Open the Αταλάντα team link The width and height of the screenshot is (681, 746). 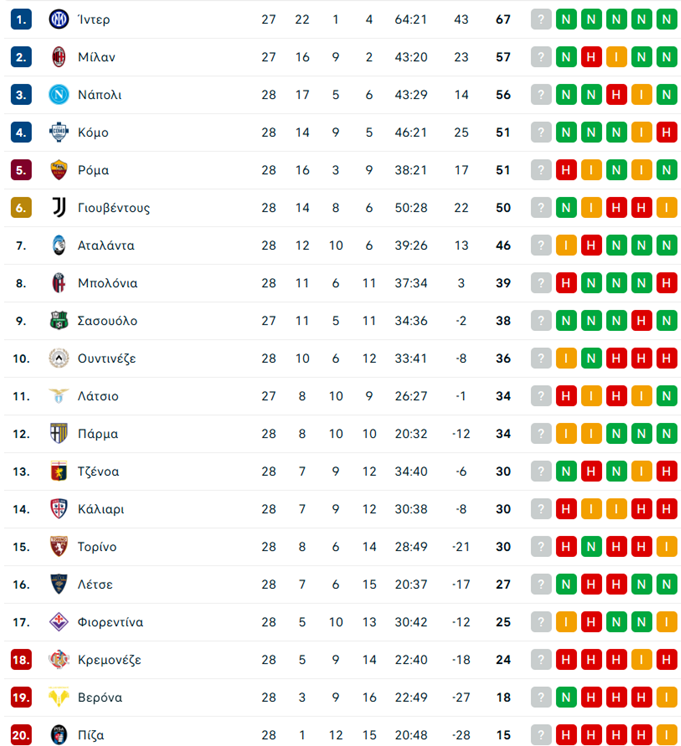106,246
